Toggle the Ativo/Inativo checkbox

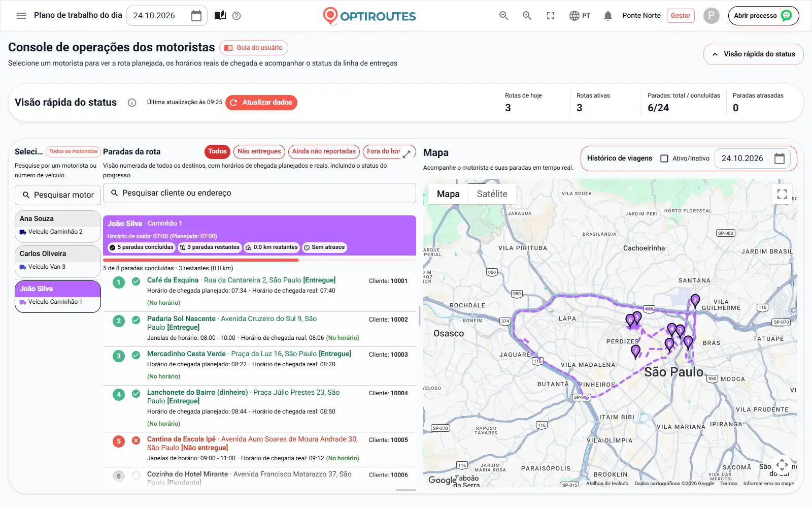(x=664, y=158)
